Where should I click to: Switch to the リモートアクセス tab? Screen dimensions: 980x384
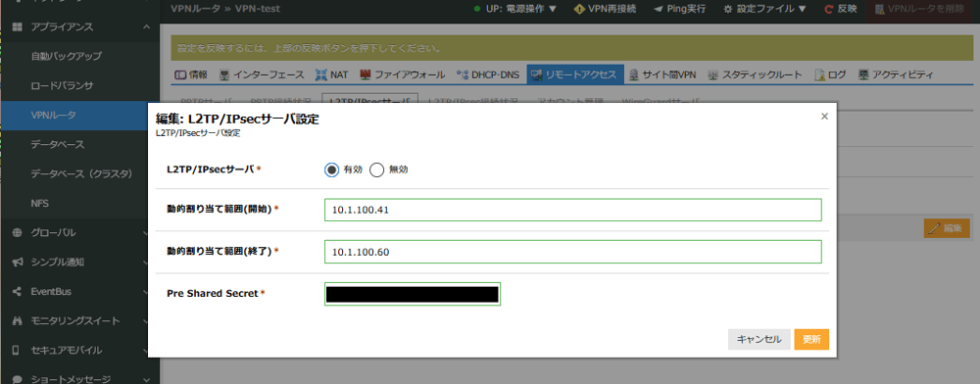[575, 74]
